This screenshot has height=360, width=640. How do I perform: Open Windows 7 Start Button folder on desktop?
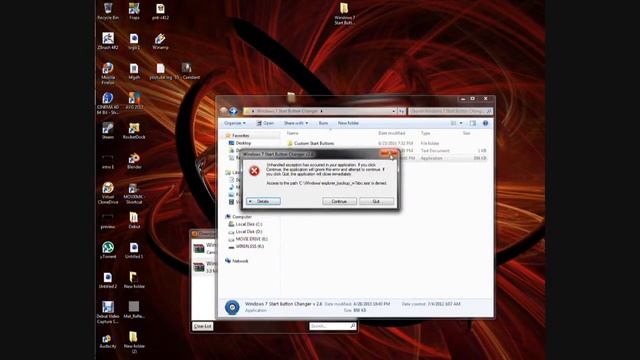coord(344,14)
